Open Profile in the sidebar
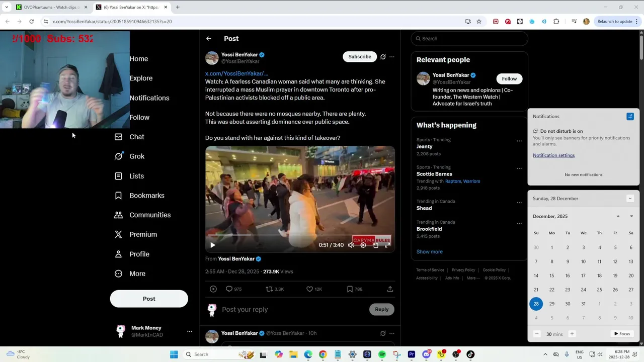The height and width of the screenshot is (362, 644). click(x=132, y=254)
